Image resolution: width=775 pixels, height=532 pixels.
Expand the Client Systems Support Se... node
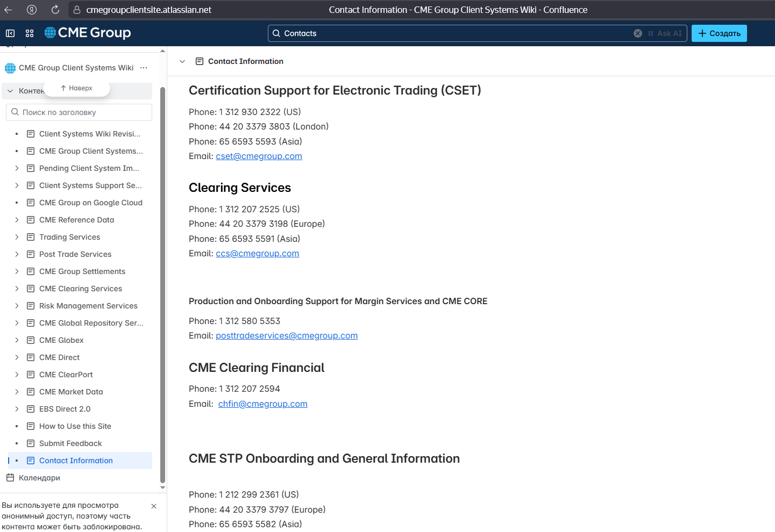pyautogui.click(x=17, y=185)
